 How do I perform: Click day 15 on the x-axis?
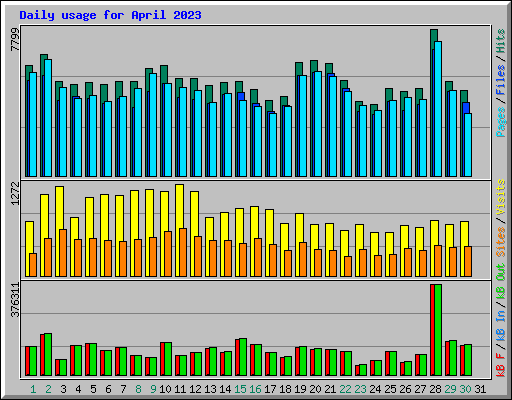[240, 389]
